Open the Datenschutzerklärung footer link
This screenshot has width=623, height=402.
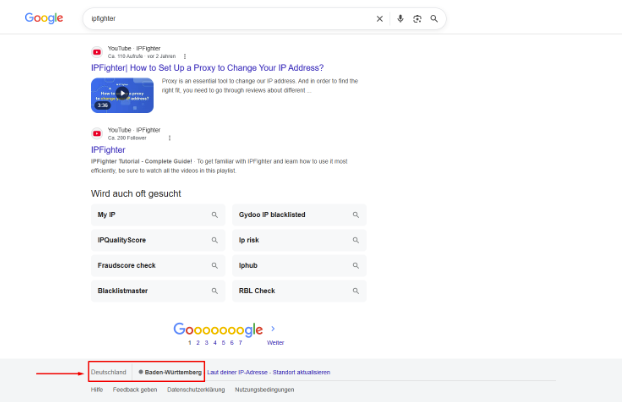point(196,390)
